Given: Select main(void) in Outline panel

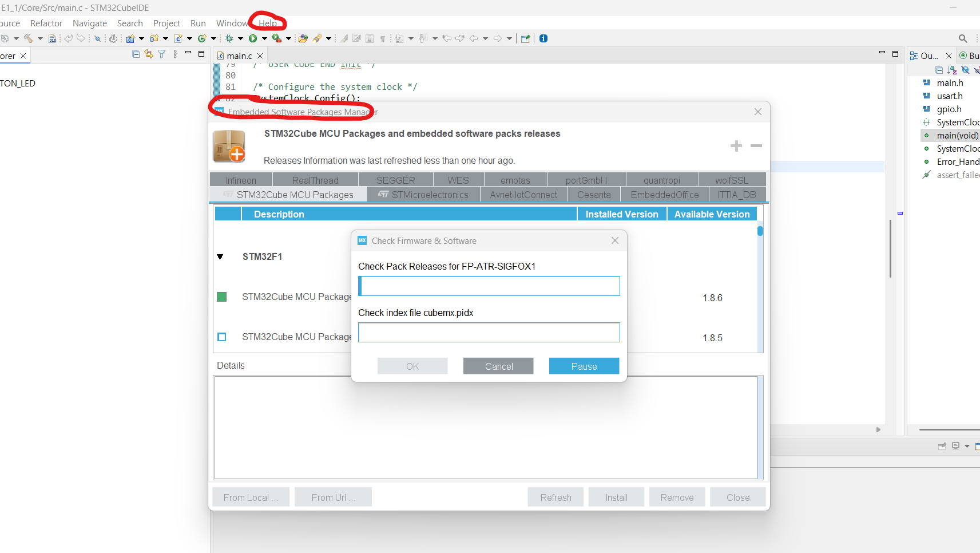Looking at the screenshot, I should tap(957, 136).
